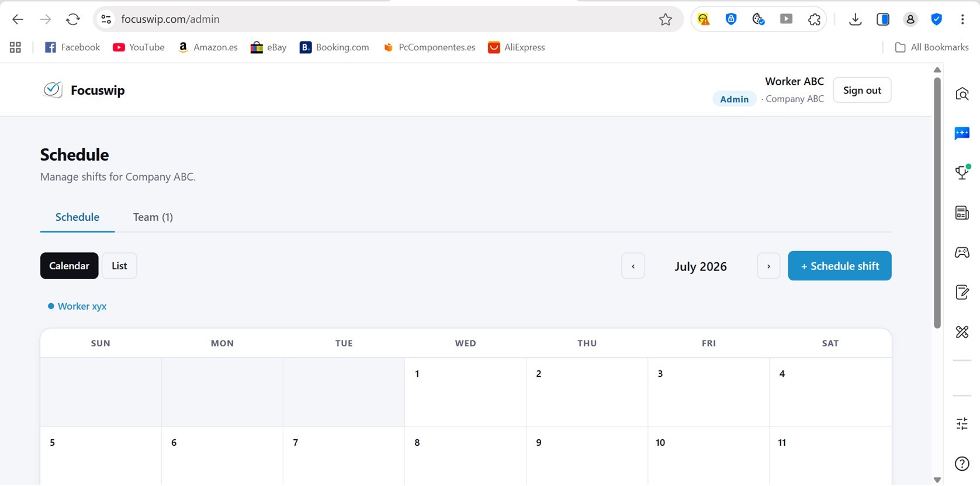
Task: Open the trophy rewards icon in sidebar
Action: [x=962, y=172]
